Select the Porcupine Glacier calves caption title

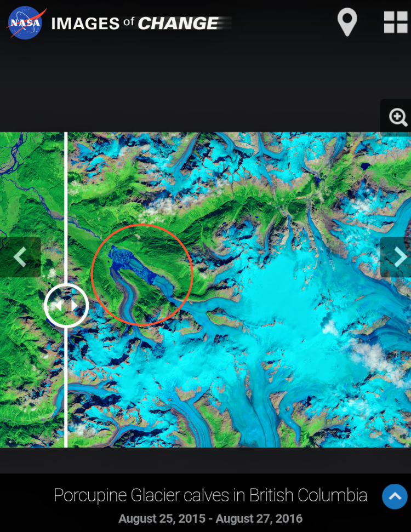[x=210, y=495]
